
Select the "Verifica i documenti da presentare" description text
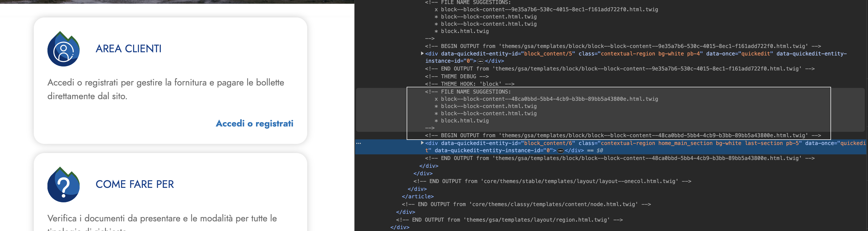pyautogui.click(x=162, y=222)
